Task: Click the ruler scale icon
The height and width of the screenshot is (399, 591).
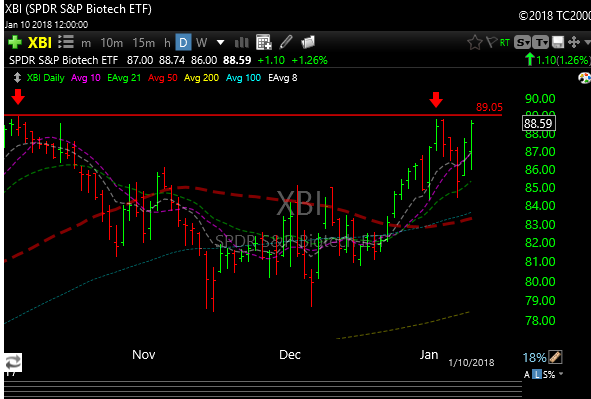Action: click(x=555, y=357)
